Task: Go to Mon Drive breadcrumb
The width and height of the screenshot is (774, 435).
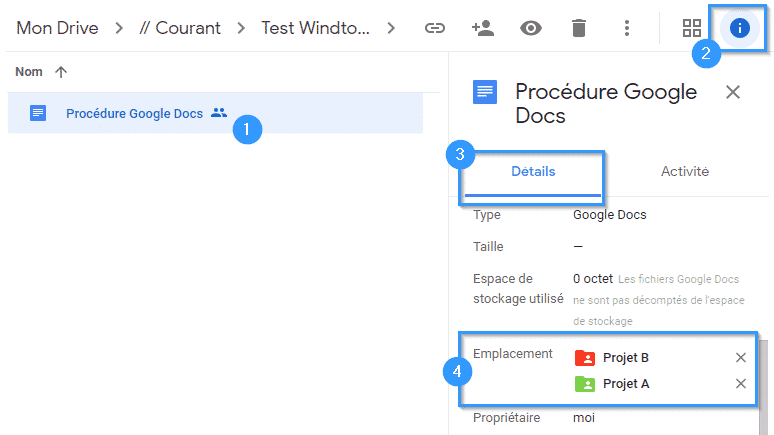Action: [x=57, y=28]
